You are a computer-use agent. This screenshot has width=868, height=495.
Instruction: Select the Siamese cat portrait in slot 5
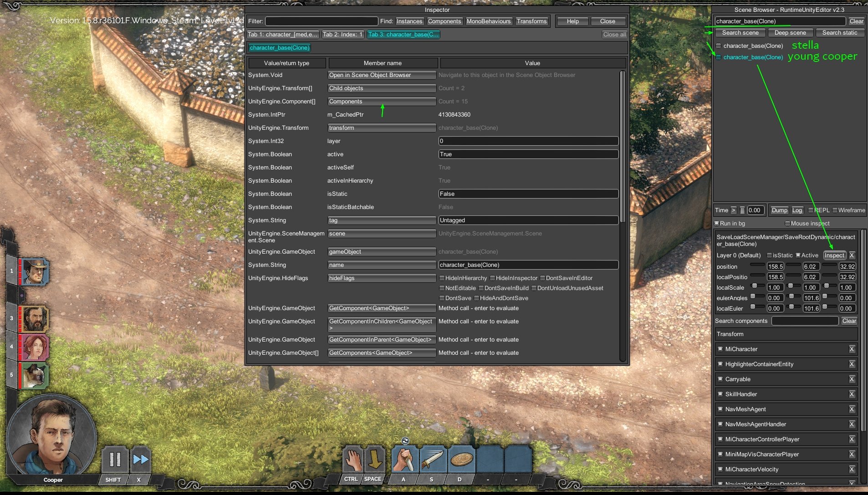[x=35, y=375]
